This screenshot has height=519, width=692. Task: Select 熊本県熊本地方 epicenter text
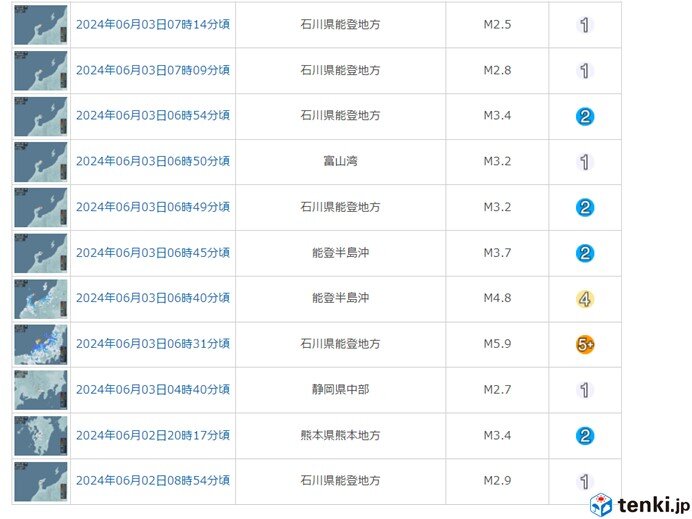pyautogui.click(x=340, y=436)
